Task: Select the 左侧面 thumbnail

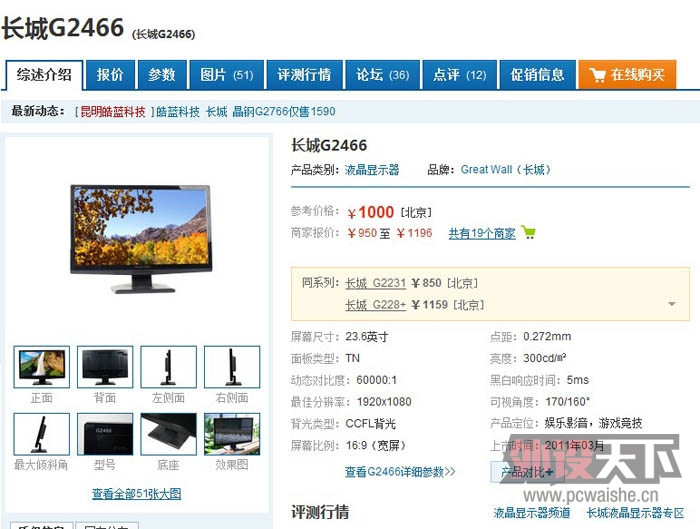Action: pos(168,367)
